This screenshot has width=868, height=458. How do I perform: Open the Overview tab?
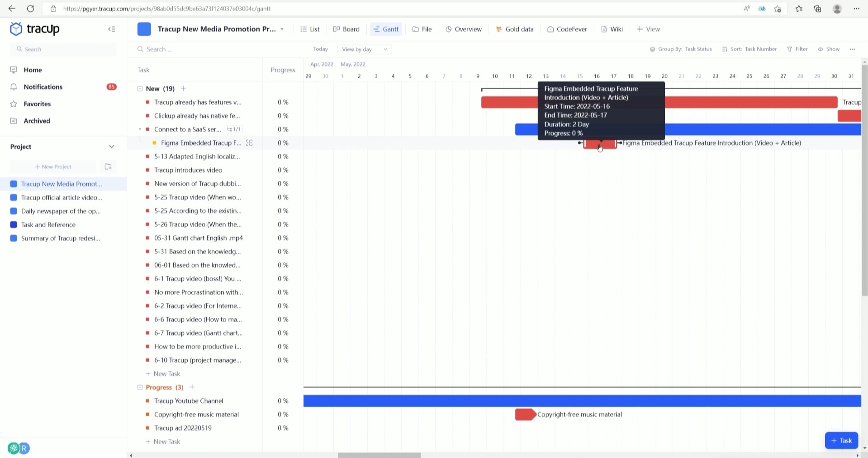(463, 29)
